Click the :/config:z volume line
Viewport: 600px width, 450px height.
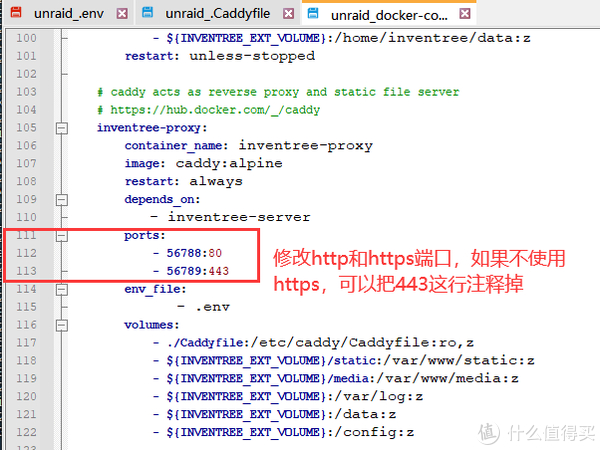click(x=283, y=432)
